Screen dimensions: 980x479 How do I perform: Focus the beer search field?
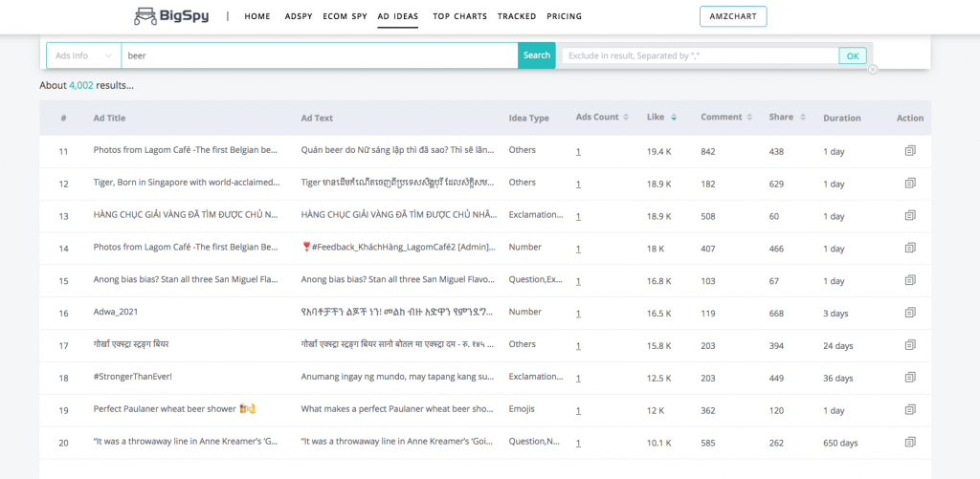320,55
